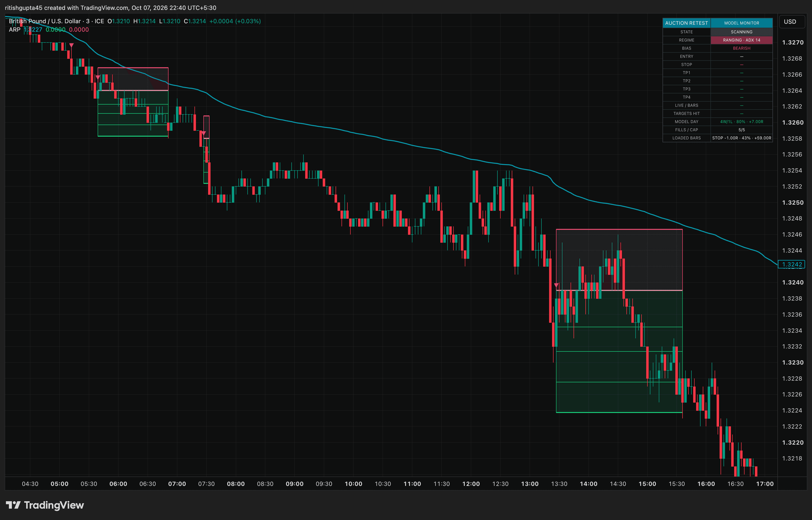Click the LOADED BARS row label
The height and width of the screenshot is (520, 812).
[686, 138]
